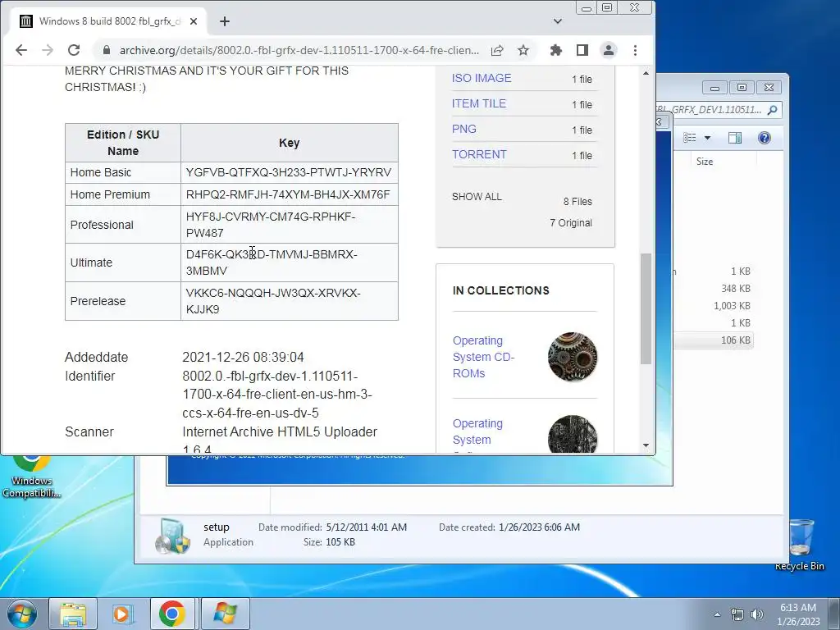Open Chrome extensions puzzle icon
Screen dimensions: 840x630
556,50
